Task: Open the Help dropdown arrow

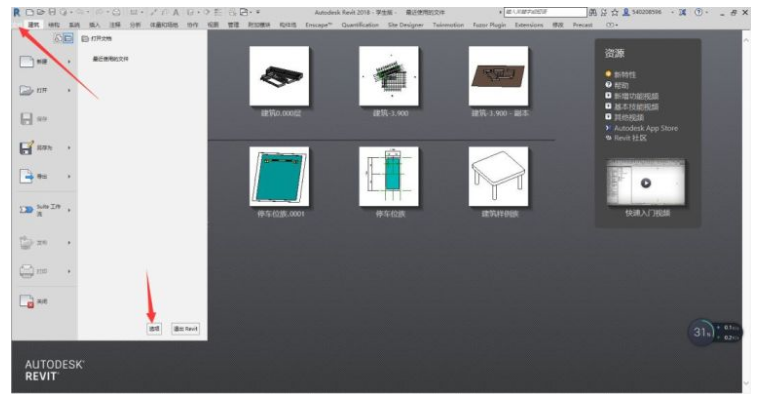Action: pyautogui.click(x=707, y=12)
